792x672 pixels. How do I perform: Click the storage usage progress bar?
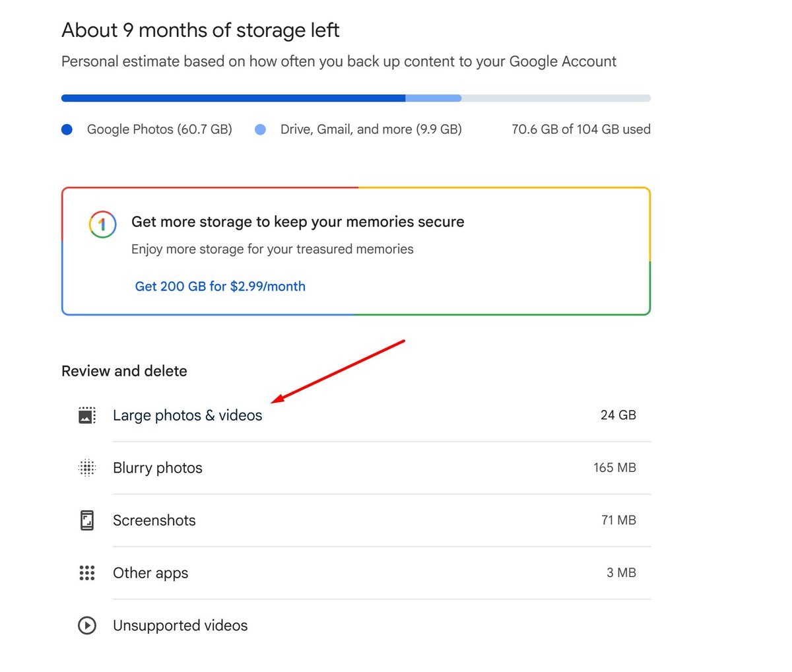[356, 98]
